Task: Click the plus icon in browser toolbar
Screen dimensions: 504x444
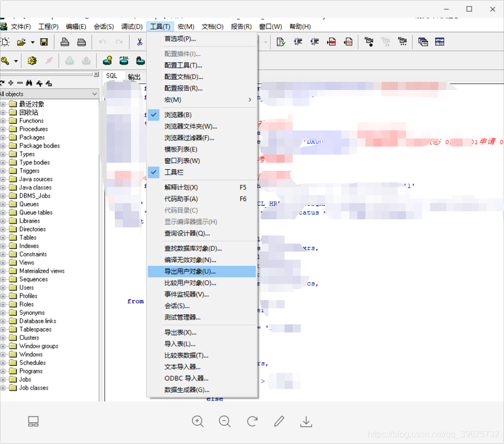Action: 11,83
